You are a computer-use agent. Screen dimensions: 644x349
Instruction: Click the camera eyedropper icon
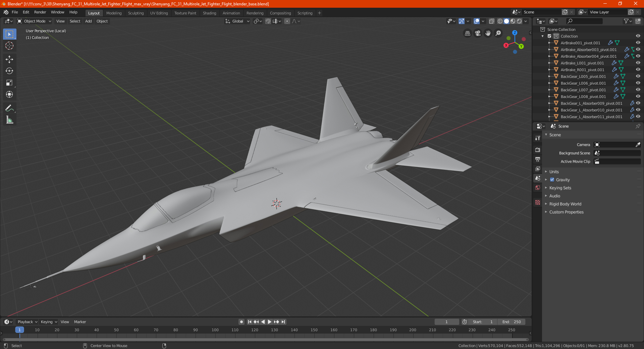point(638,145)
